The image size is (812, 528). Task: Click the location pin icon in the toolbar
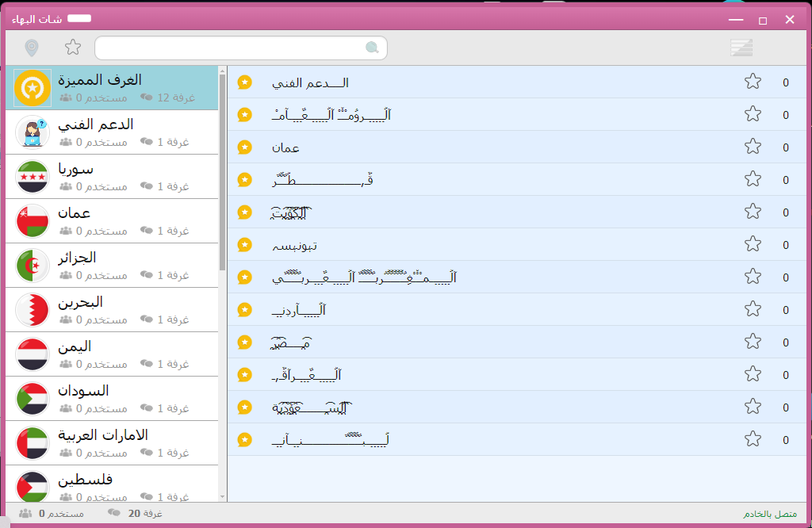tap(32, 48)
